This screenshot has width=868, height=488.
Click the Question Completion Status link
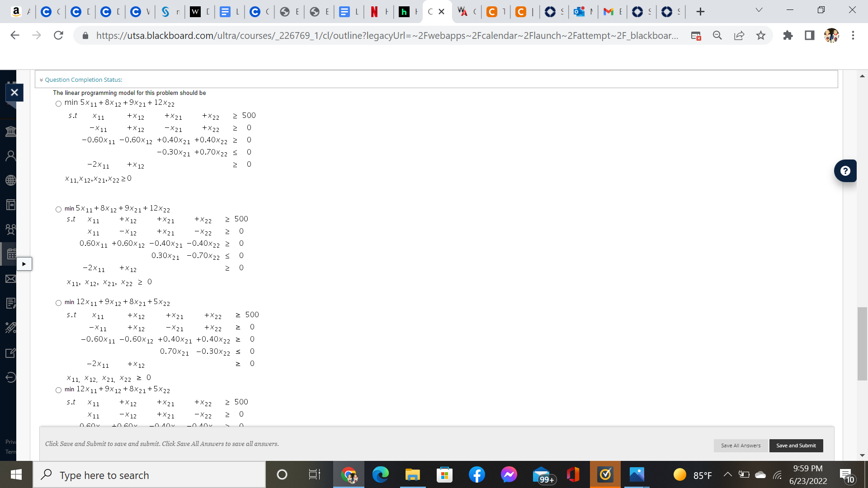(84, 80)
